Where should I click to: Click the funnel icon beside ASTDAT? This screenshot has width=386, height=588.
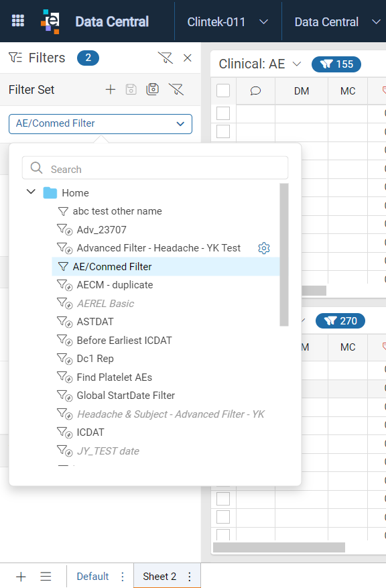click(64, 321)
